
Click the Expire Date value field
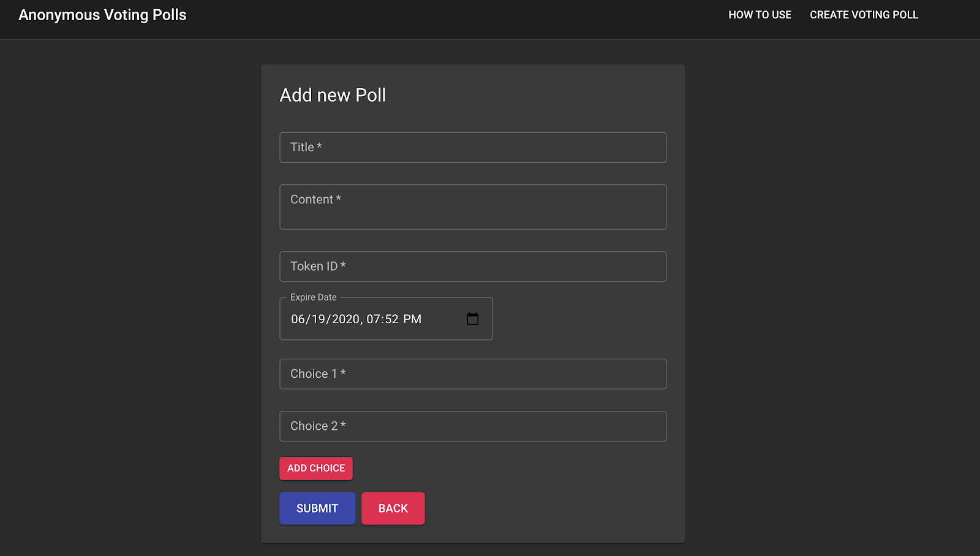coord(386,319)
